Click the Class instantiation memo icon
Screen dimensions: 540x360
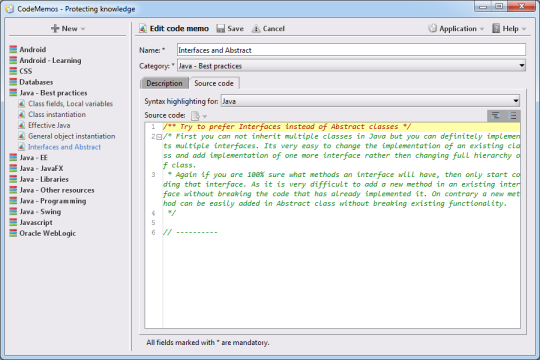[22, 114]
